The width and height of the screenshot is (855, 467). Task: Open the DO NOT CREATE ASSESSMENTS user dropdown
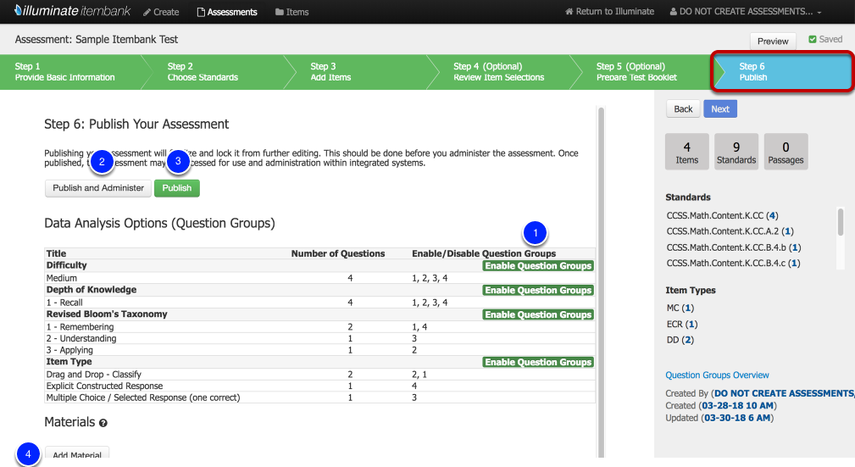[x=745, y=11]
